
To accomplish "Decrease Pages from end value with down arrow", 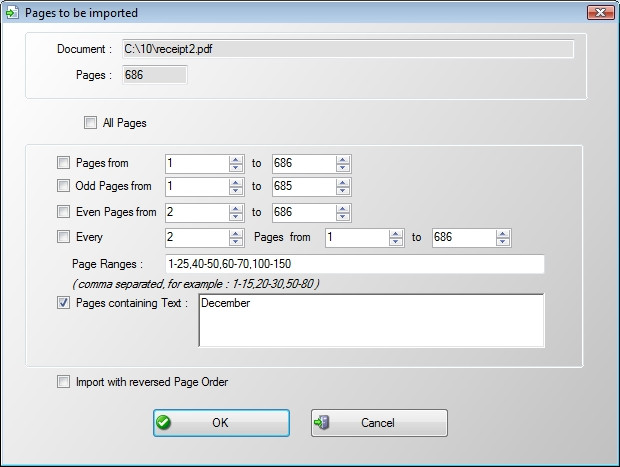I will point(343,168).
